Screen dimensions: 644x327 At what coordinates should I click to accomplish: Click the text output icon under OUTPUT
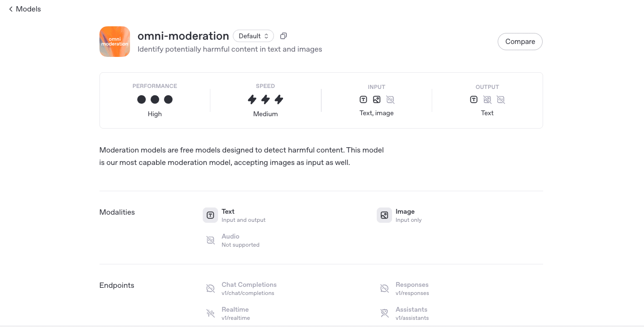(x=474, y=99)
